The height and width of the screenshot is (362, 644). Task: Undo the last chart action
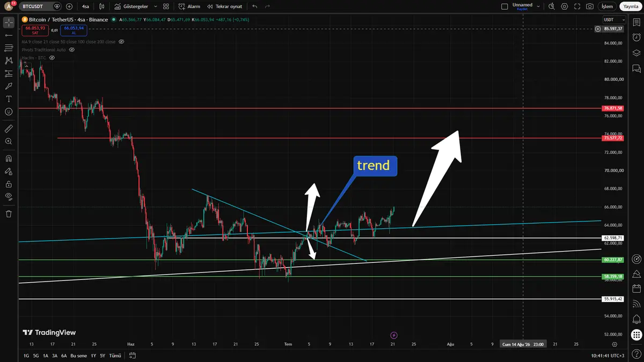pos(255,6)
